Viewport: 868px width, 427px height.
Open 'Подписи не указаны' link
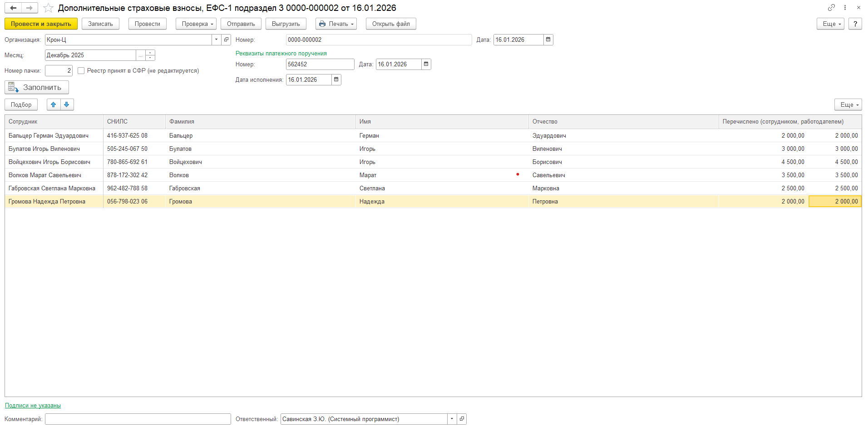point(33,405)
